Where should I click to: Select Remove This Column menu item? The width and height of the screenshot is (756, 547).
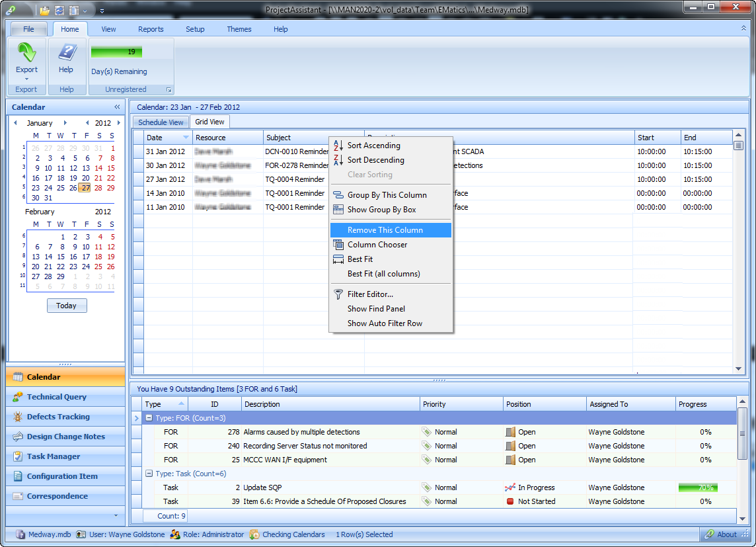pos(391,230)
